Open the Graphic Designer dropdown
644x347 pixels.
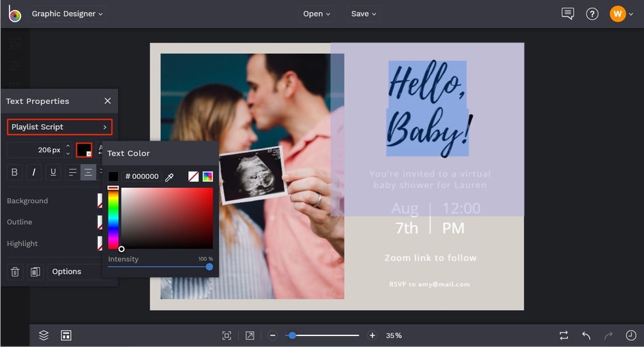coord(68,14)
